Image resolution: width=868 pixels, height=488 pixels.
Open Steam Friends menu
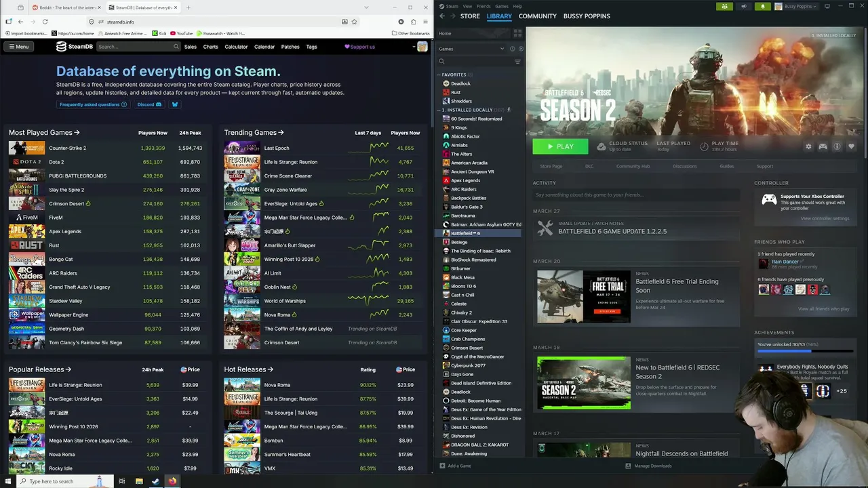tap(484, 6)
